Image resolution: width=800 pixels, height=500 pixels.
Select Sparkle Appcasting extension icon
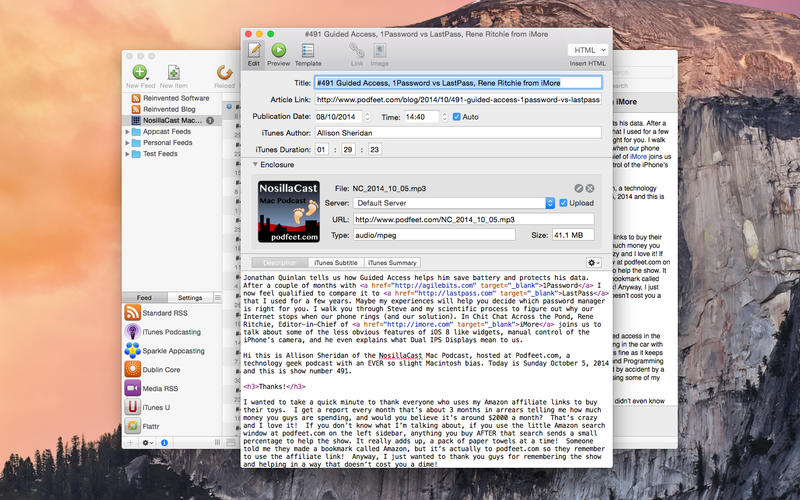tap(132, 350)
